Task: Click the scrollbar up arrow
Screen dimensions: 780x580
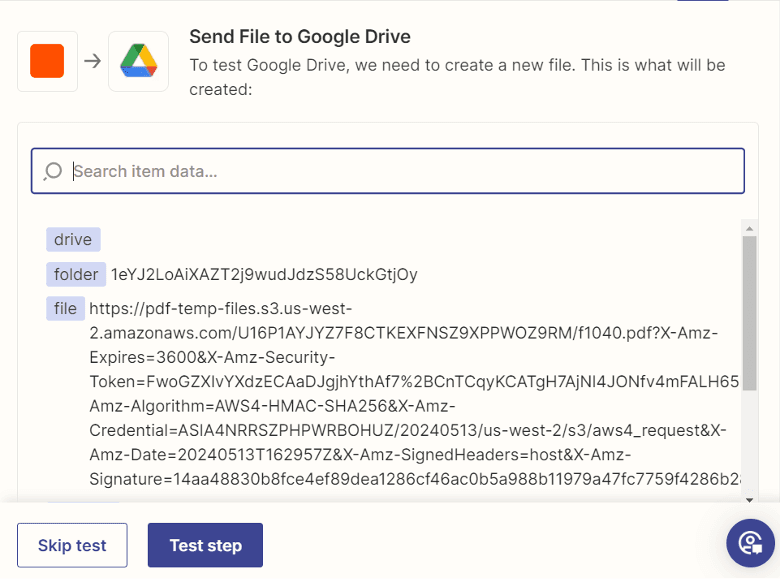Action: (x=749, y=229)
